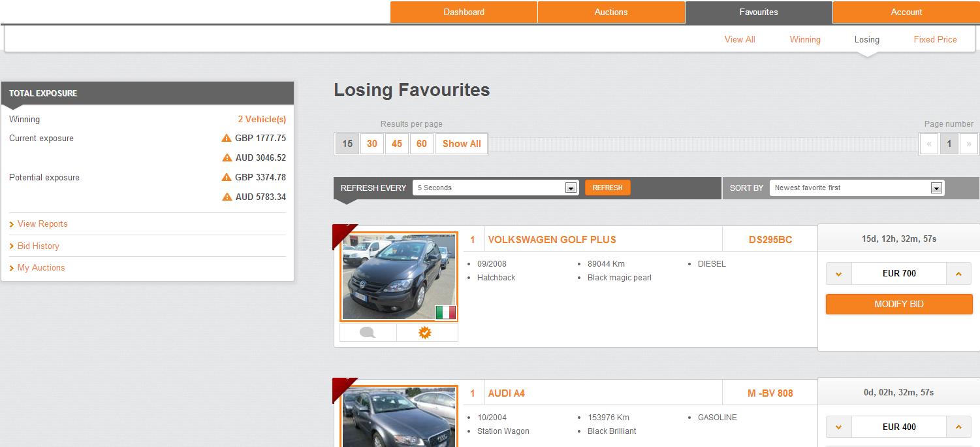Click warning icon next to AUD 3046.52
980x447 pixels.
click(x=227, y=157)
